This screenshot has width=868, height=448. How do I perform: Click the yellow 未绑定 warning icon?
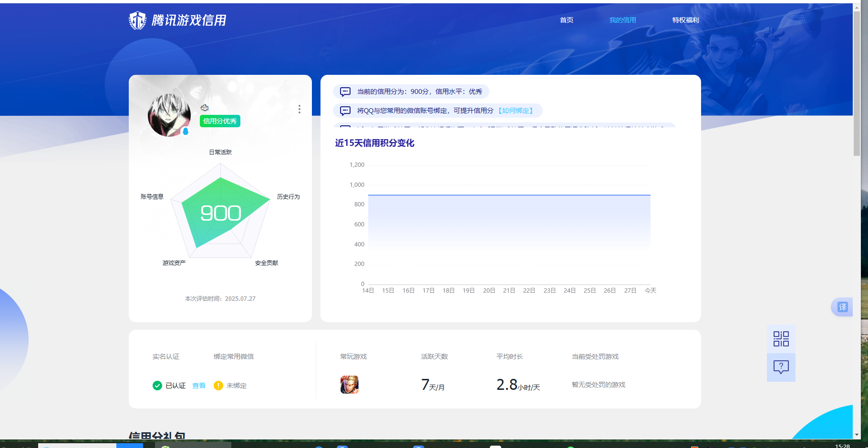(x=218, y=386)
